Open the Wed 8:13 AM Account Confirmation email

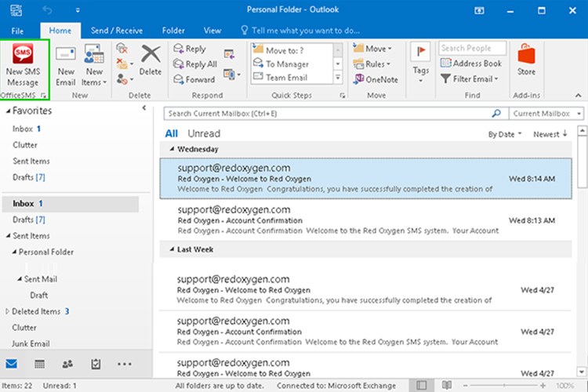click(x=365, y=220)
